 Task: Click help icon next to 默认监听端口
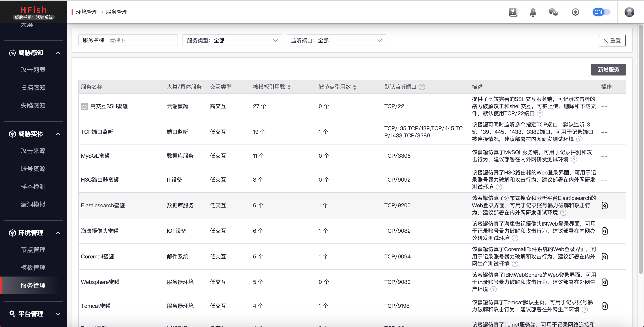(x=422, y=87)
